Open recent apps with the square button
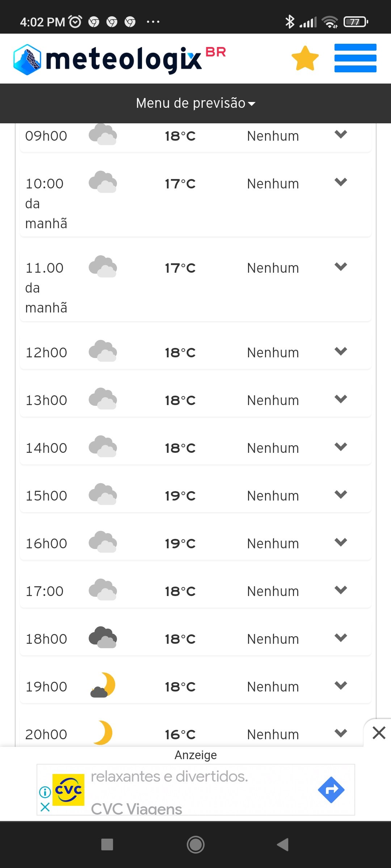This screenshot has height=868, width=391. pos(107,845)
